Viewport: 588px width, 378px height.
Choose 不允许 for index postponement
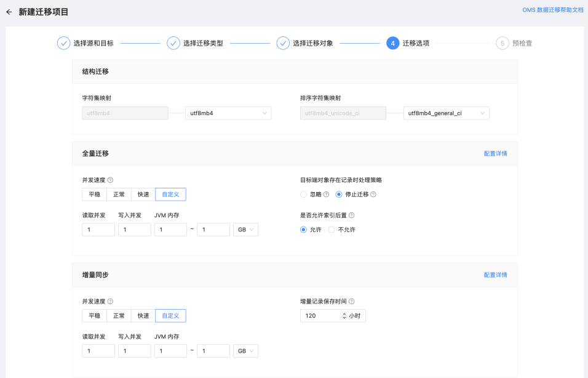click(332, 230)
